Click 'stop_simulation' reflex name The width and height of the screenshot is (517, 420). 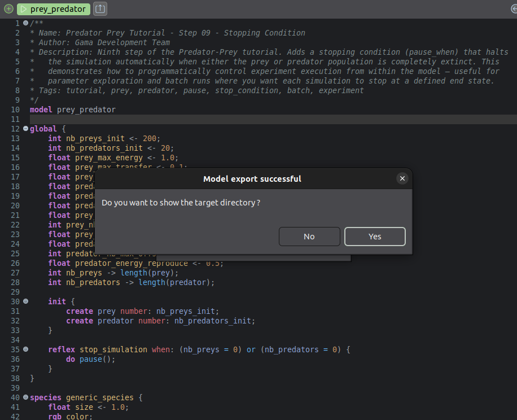pos(113,349)
